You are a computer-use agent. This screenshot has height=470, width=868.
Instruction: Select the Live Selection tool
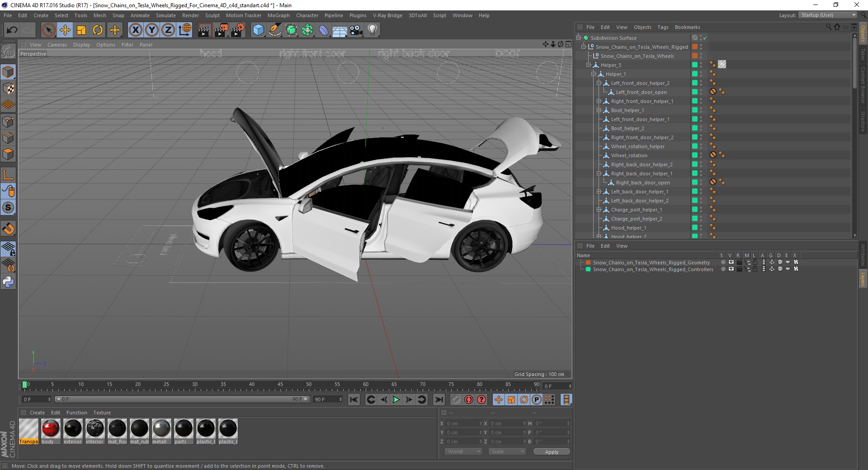tap(48, 30)
